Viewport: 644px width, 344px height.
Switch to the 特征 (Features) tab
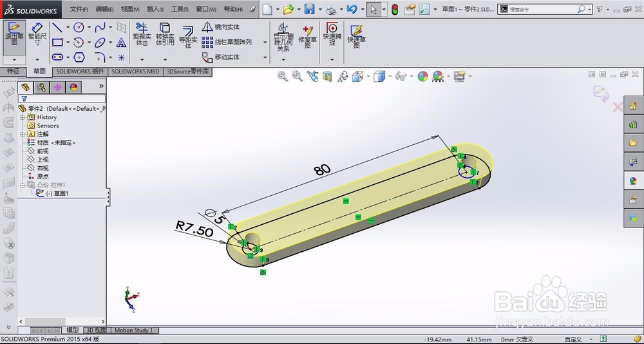(13, 72)
